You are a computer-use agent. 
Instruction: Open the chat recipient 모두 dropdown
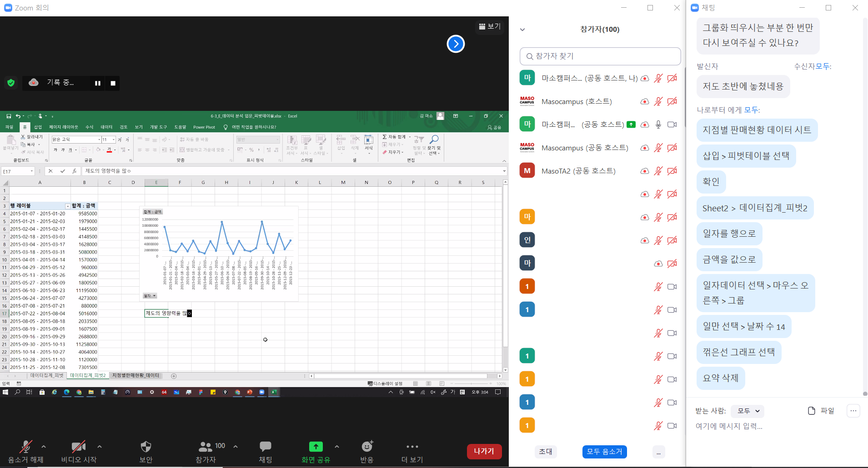748,411
